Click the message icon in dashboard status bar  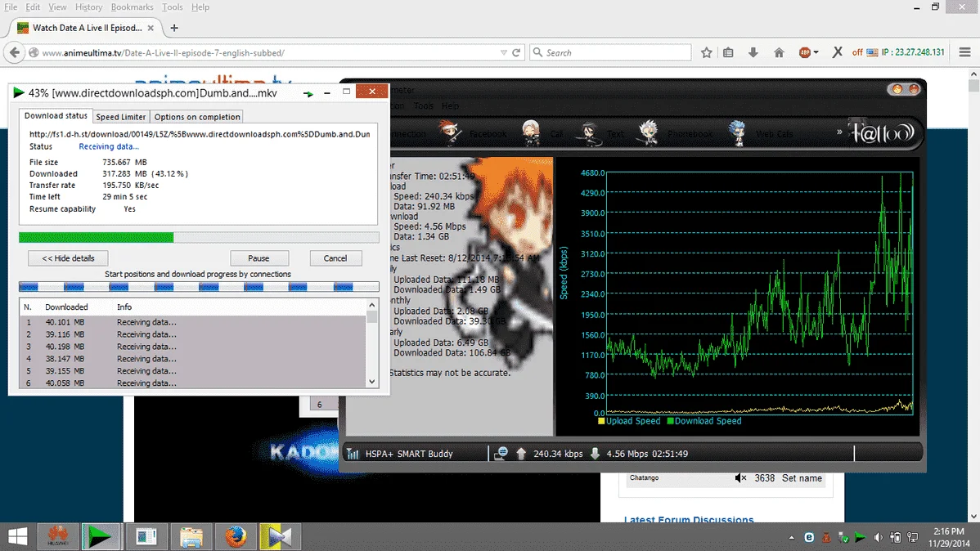tap(501, 454)
